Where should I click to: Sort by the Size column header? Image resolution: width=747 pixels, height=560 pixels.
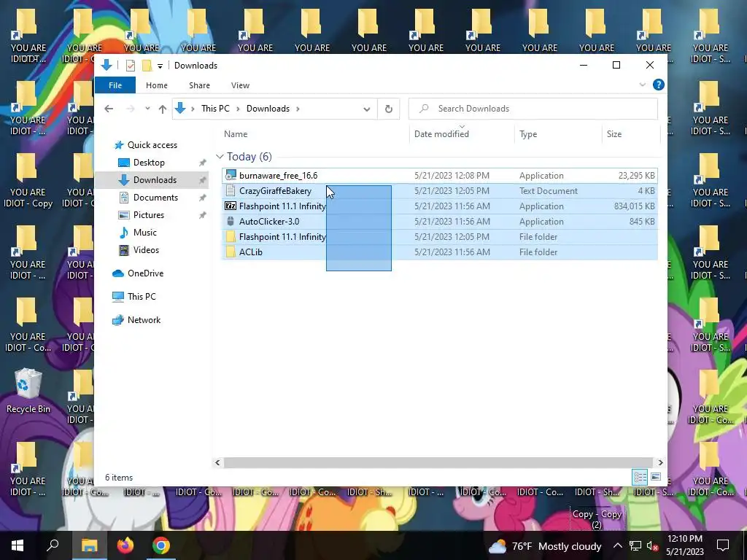[631, 134]
